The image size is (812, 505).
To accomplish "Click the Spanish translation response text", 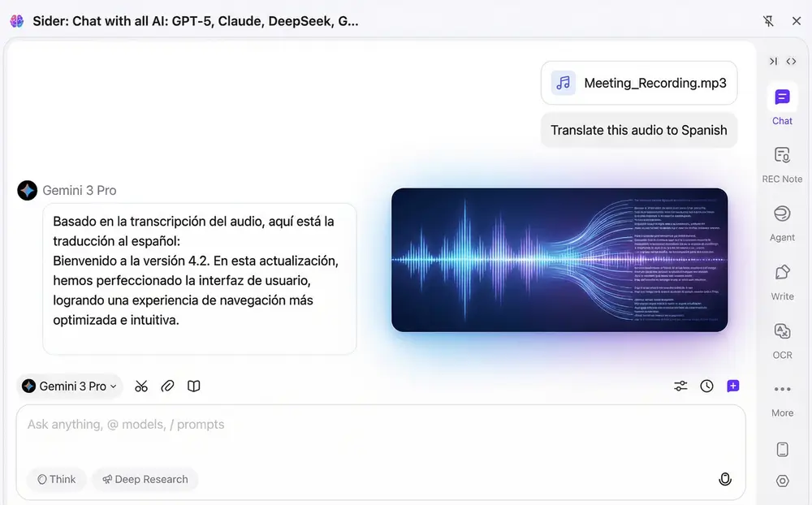I will click(196, 270).
